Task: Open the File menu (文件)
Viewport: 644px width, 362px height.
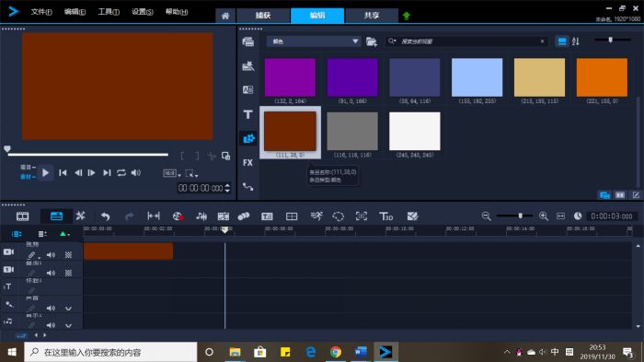Action: (x=41, y=12)
